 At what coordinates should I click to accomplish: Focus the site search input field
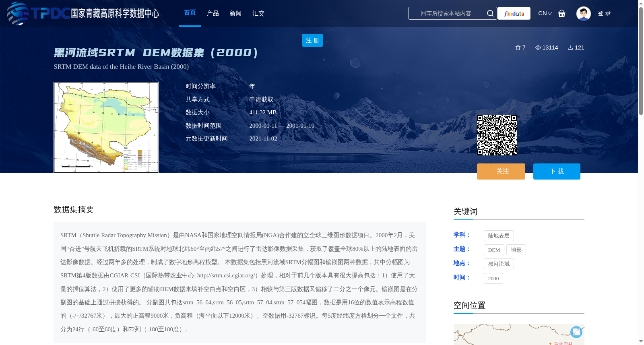(x=446, y=13)
